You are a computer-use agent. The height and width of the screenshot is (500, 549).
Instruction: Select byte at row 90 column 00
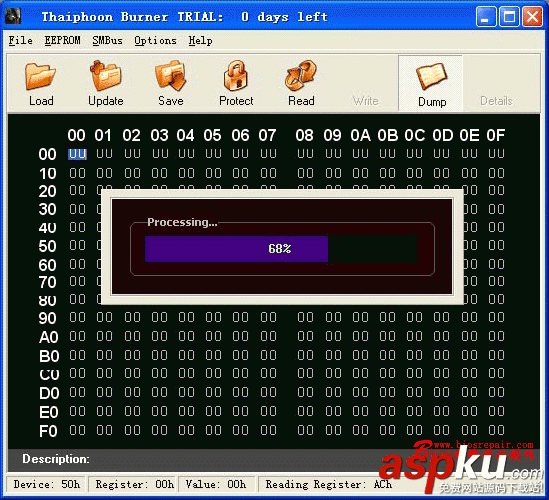tap(77, 317)
